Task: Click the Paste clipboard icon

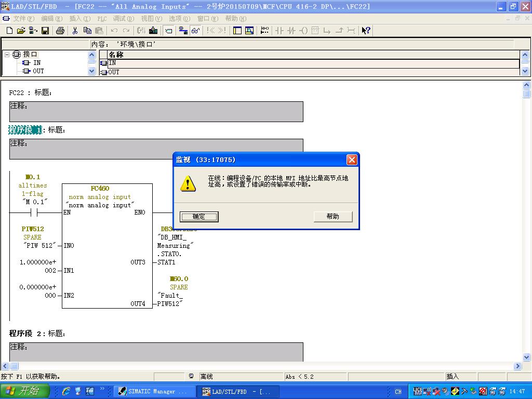Action: tap(99, 31)
